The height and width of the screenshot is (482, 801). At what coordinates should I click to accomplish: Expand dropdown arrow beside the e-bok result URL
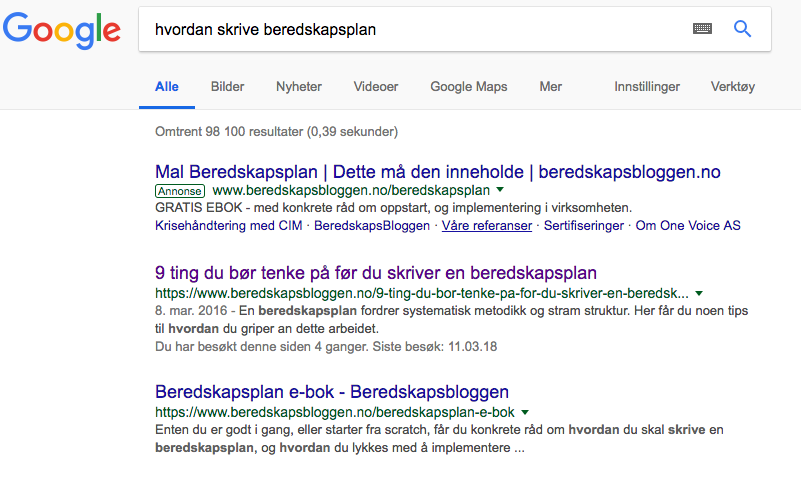click(x=525, y=412)
